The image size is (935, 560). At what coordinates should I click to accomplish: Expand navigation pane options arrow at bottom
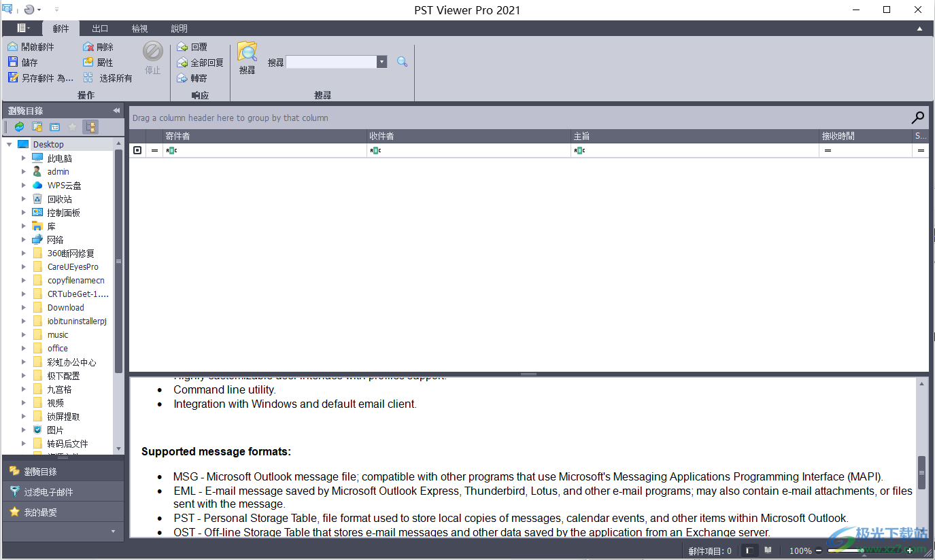pyautogui.click(x=113, y=531)
